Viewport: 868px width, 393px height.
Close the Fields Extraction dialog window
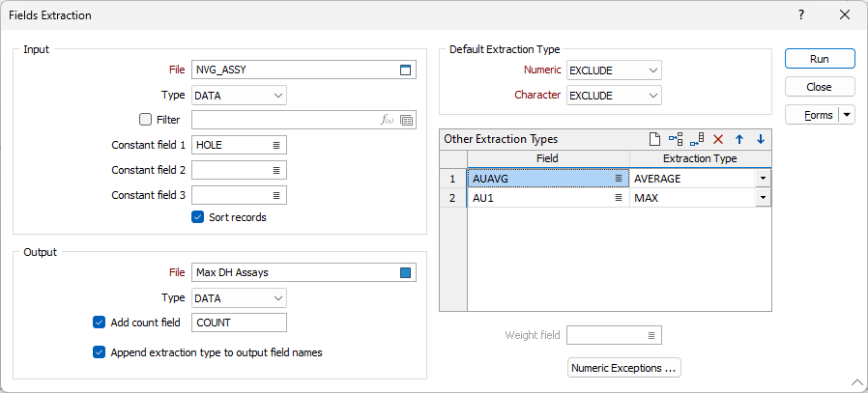tap(845, 14)
